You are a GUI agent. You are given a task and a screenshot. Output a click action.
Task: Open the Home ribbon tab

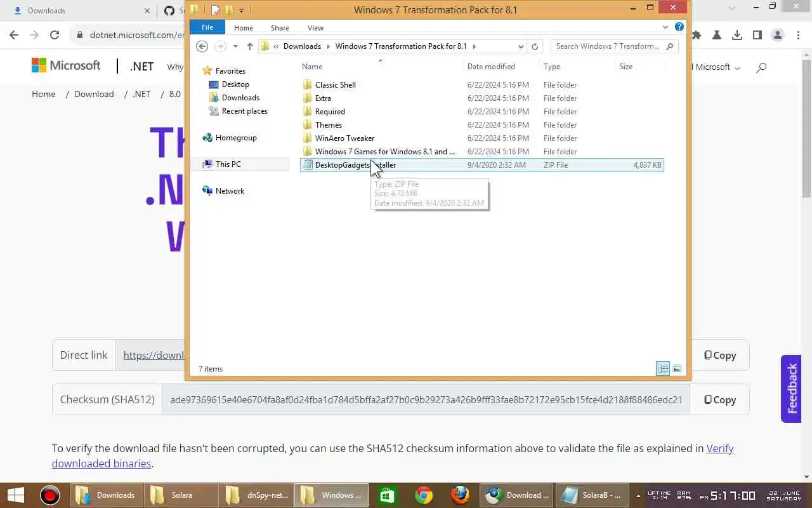244,28
